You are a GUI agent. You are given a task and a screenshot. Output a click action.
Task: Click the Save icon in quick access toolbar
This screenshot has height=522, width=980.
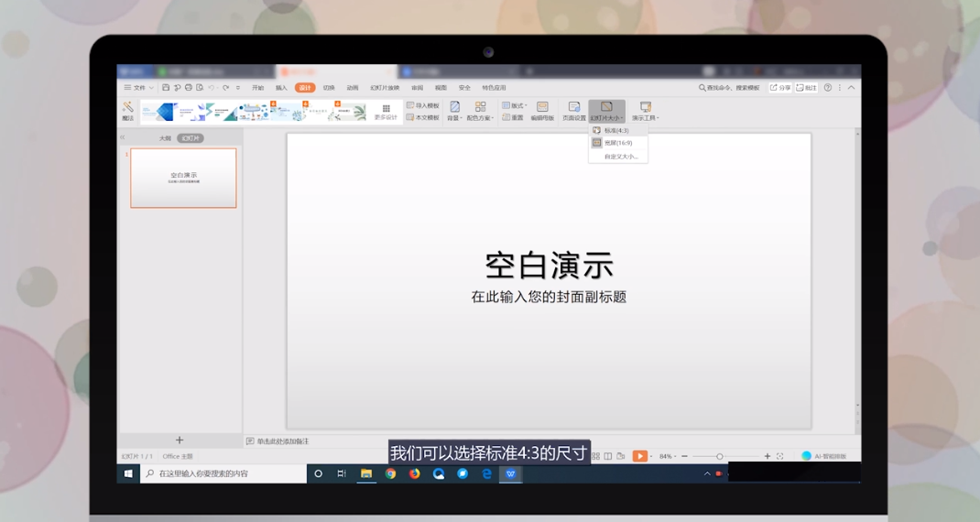tap(166, 88)
